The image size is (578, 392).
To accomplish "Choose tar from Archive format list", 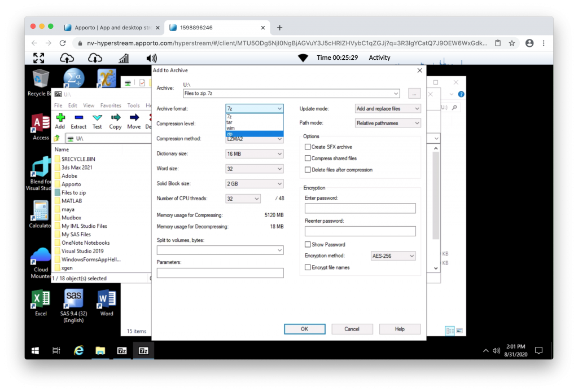I will pos(255,122).
